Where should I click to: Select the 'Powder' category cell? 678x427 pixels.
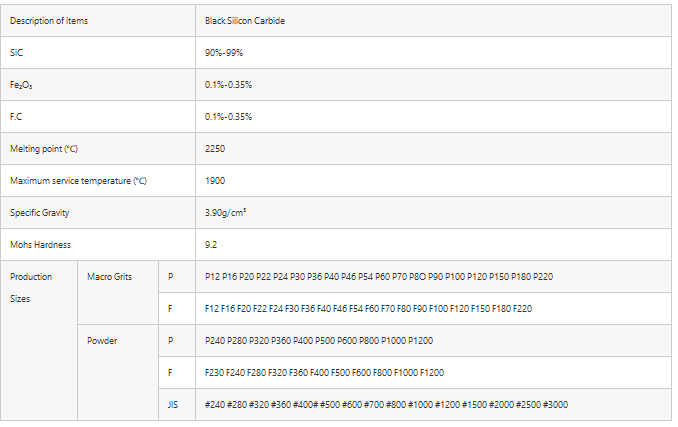coord(102,340)
